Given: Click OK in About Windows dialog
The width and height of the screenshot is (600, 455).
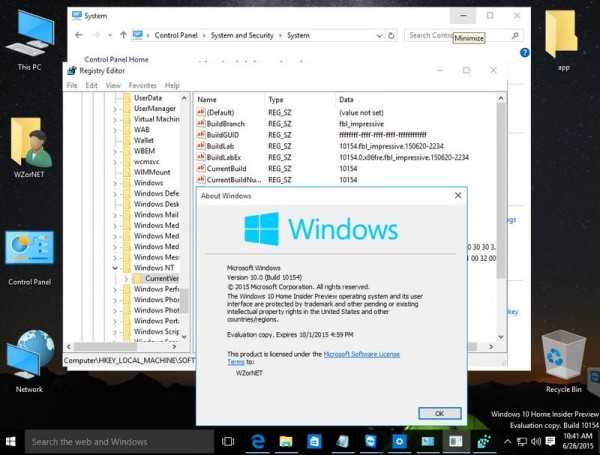Looking at the screenshot, I should 440,413.
